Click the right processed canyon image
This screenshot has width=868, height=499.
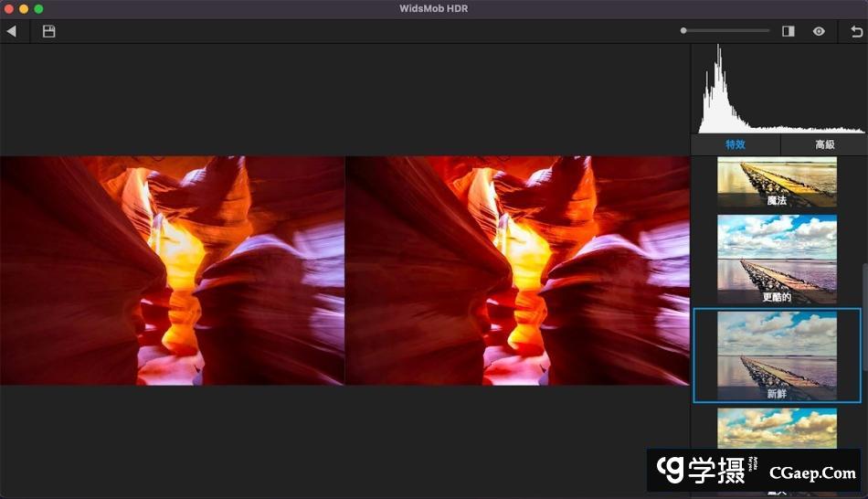(x=517, y=271)
